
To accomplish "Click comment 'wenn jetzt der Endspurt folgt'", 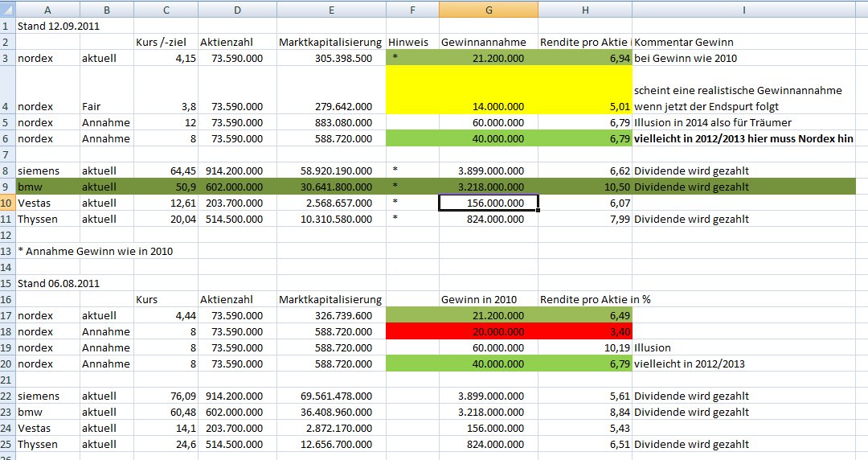I will pyautogui.click(x=706, y=106).
